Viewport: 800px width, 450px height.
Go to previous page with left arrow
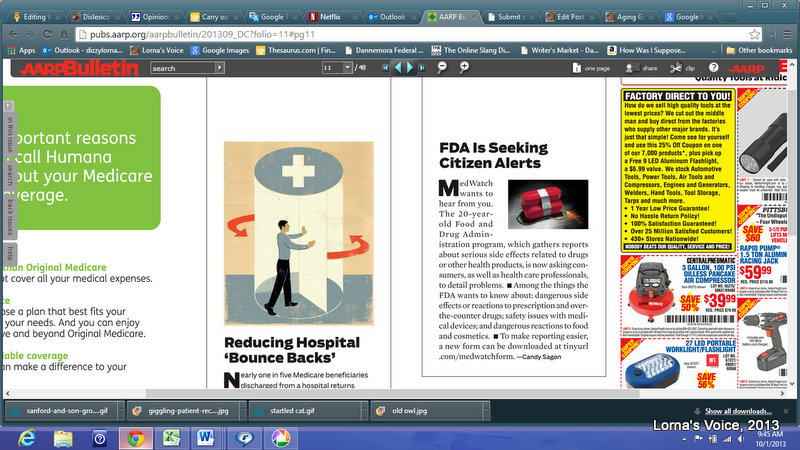[x=397, y=68]
